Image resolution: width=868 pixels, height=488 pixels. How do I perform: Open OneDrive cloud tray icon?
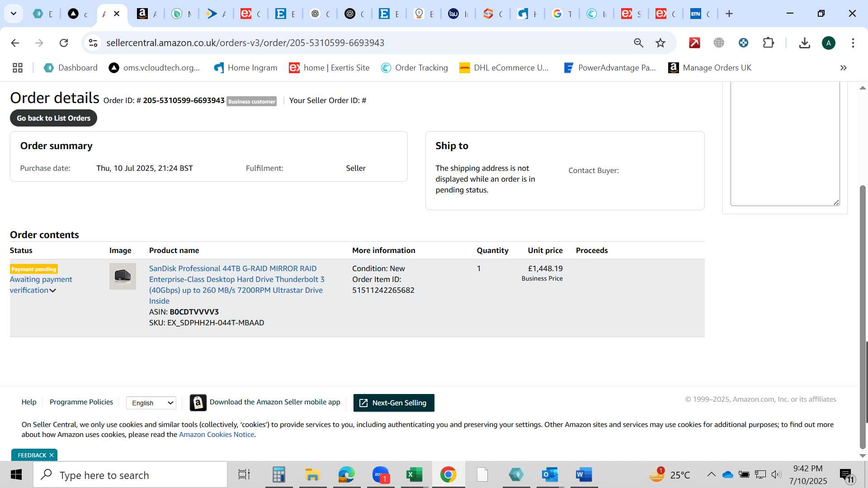[x=727, y=474]
